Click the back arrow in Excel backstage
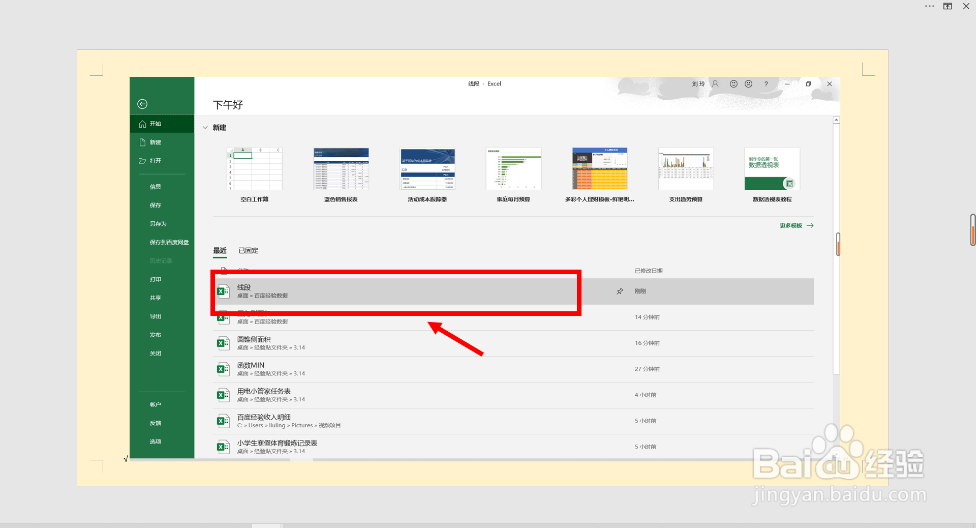Screen dimensions: 980x528 coord(142,104)
